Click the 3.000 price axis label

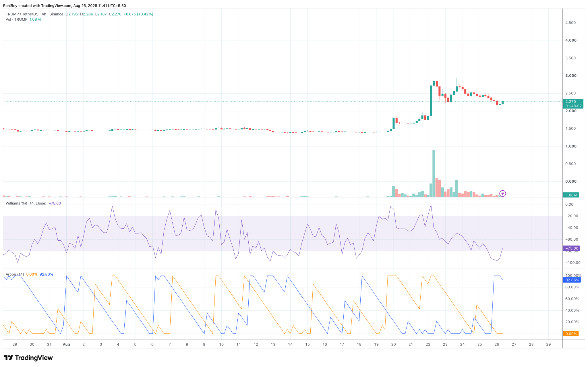point(571,76)
